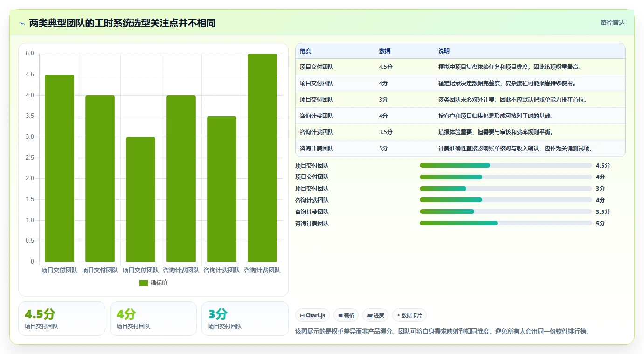Click the 4.5分 cell in the table
644x354 pixels.
[x=386, y=67]
